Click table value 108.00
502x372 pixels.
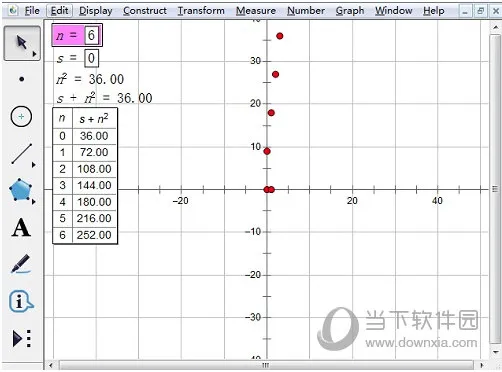(94, 169)
